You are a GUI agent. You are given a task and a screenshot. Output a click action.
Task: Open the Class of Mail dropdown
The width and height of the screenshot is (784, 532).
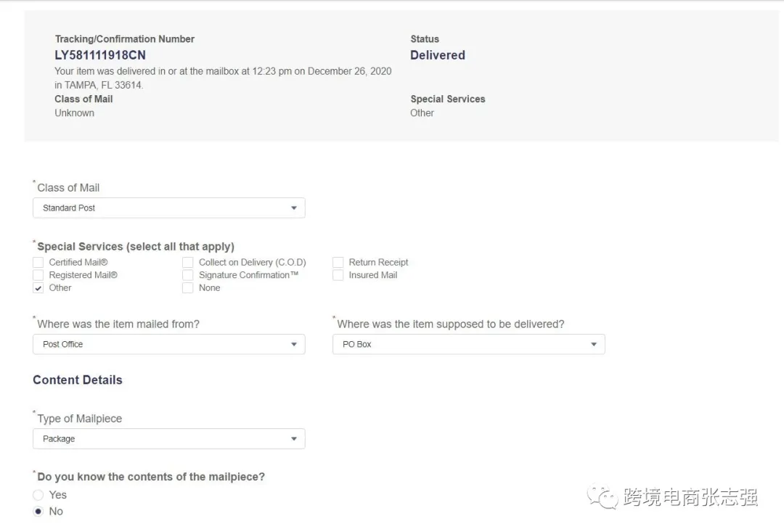point(168,208)
